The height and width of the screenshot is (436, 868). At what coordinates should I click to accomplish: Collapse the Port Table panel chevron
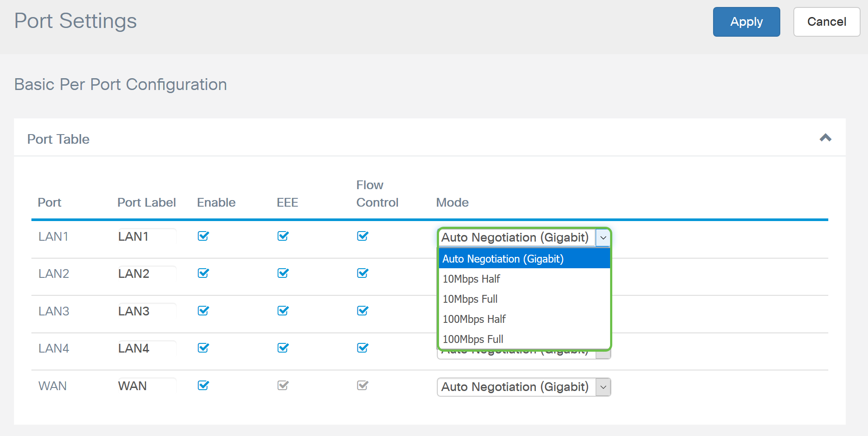825,138
